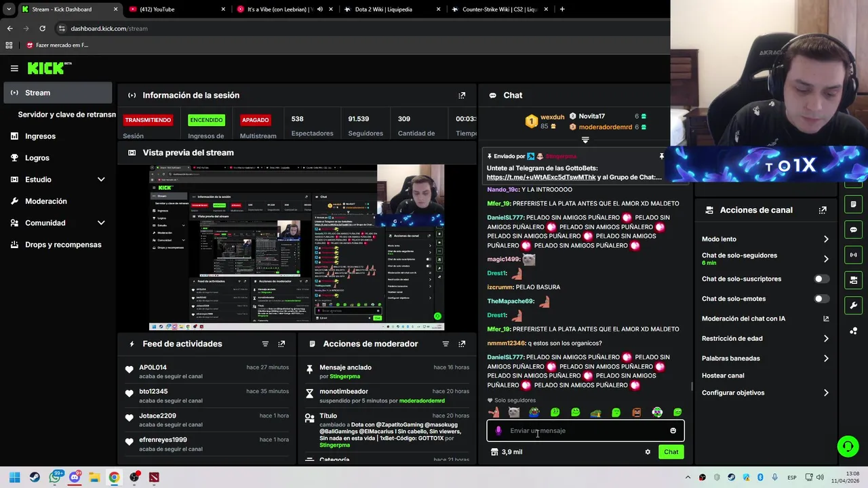868x488 pixels.
Task: Click Hostear canal action
Action: tap(723, 375)
